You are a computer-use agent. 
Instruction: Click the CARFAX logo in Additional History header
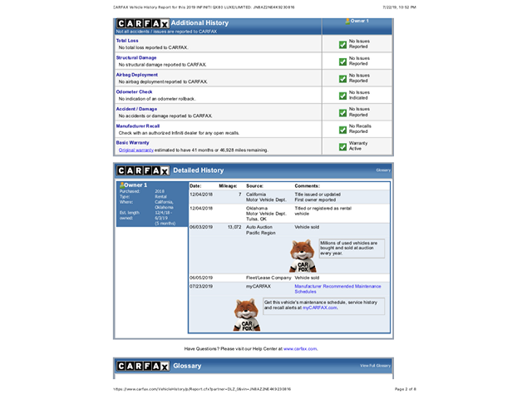click(142, 23)
